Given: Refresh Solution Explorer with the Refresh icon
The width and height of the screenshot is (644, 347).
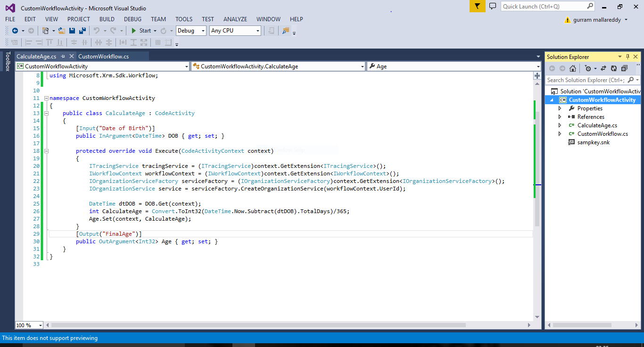Looking at the screenshot, I should pyautogui.click(x=613, y=68).
